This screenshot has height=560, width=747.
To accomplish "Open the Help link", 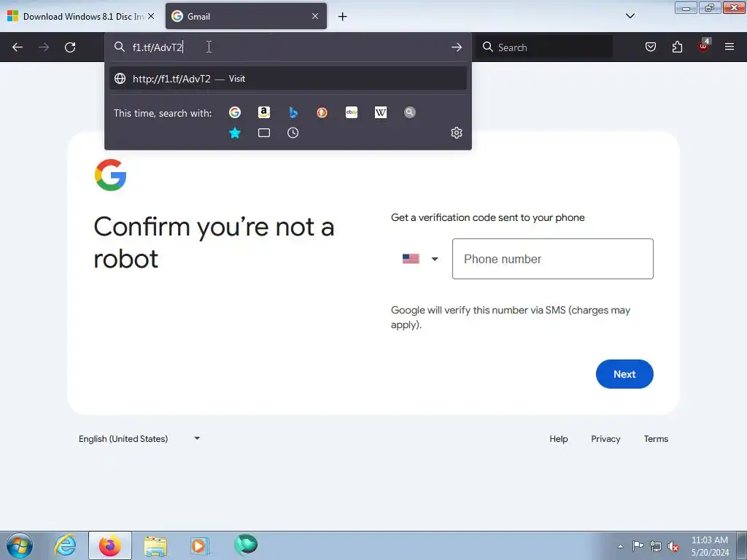I will click(558, 438).
